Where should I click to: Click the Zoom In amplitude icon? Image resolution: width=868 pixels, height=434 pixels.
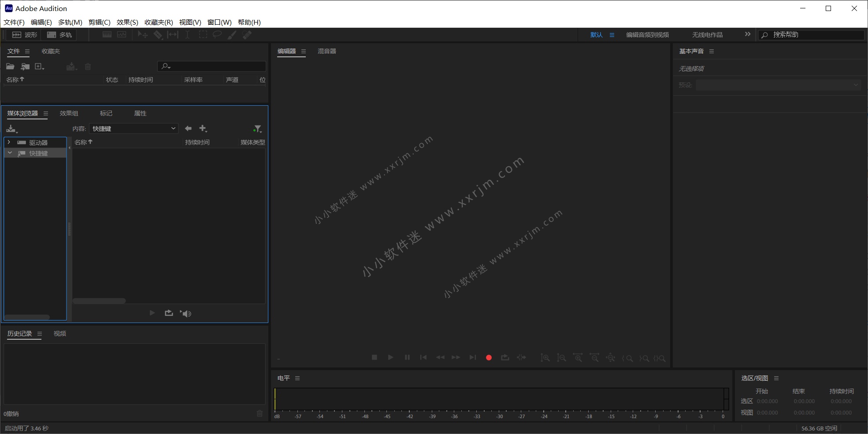(545, 358)
